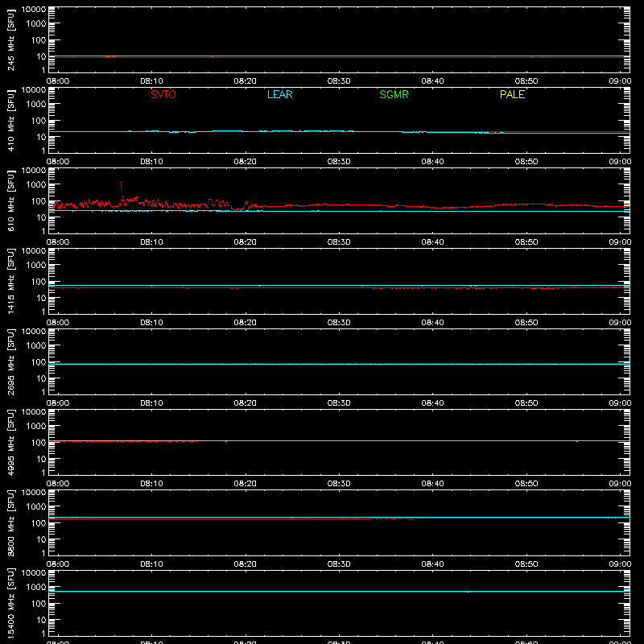Click the 10000 tick label on the 8800 MHz axis
This screenshot has width=644, height=644.
[34, 492]
